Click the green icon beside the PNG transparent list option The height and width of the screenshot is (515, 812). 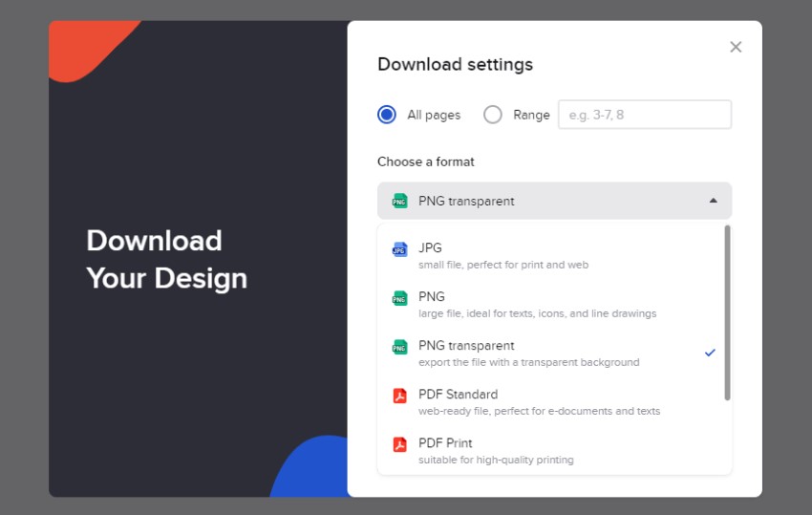pos(399,347)
